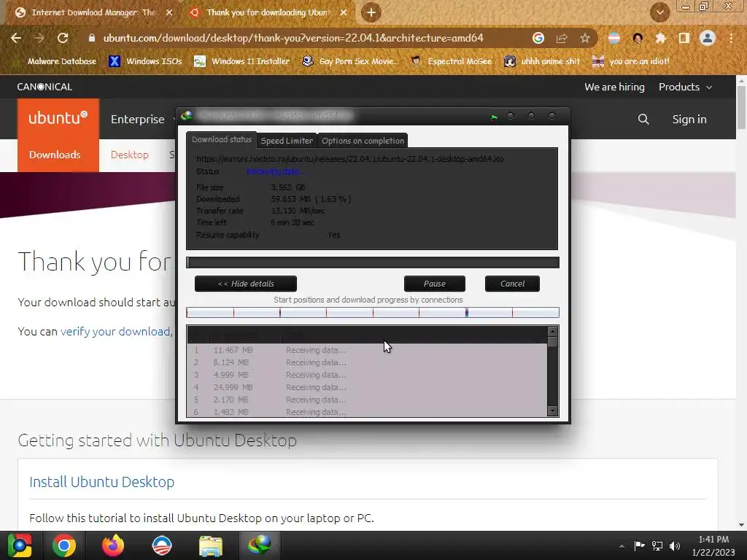
Task: Open Options on completion tab
Action: tap(363, 141)
